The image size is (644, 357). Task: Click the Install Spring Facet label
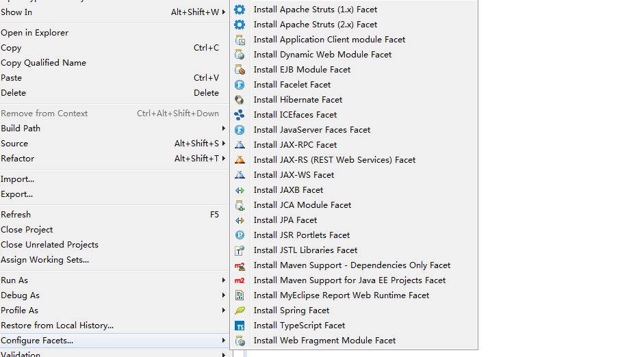[x=291, y=310]
